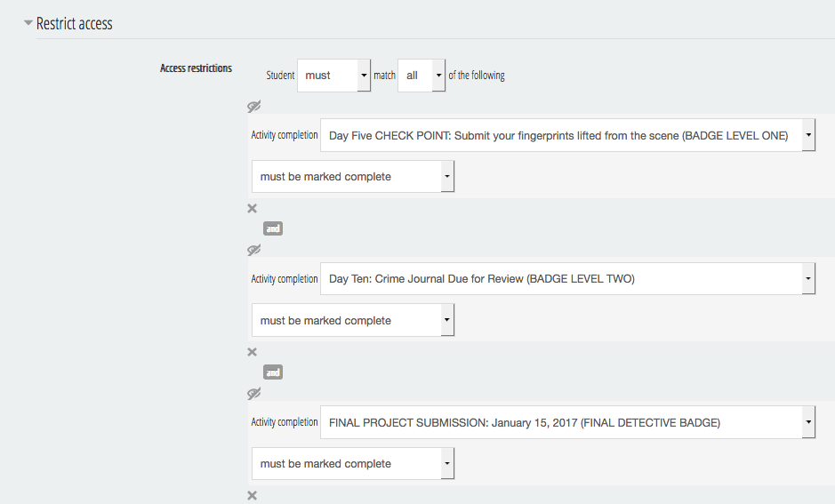Remove the Day Ten Crime Journal restriction
Image resolution: width=835 pixels, height=504 pixels.
[253, 352]
